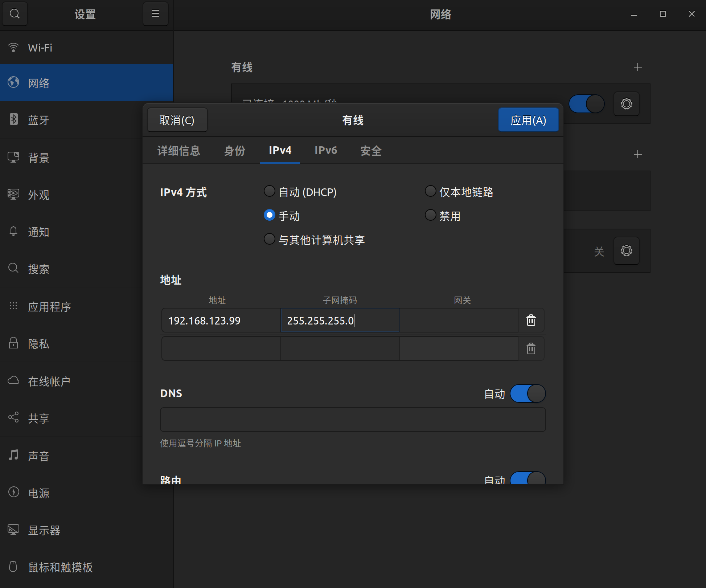Select 网络 in the settings sidebar
This screenshot has height=588, width=706.
tap(86, 82)
